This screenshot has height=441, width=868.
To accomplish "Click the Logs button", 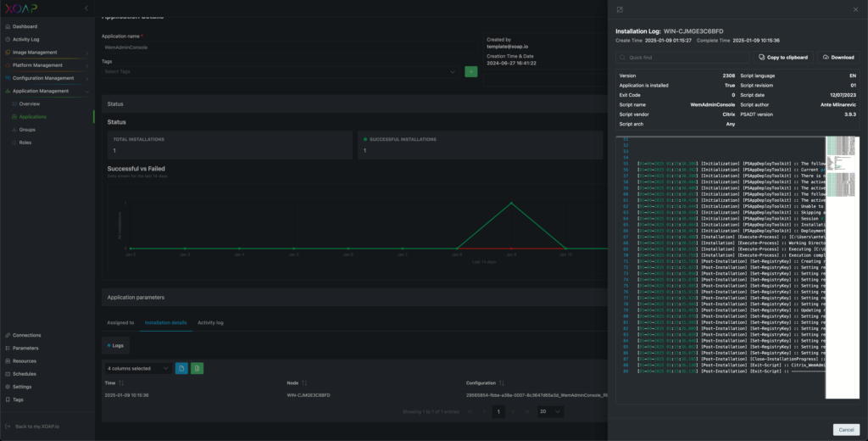I will pos(115,345).
